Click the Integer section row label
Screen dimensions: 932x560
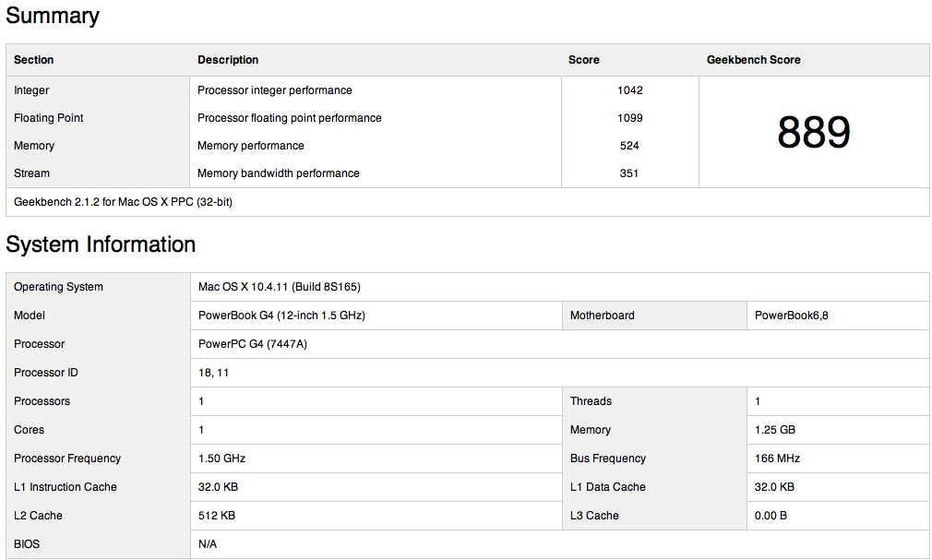click(31, 90)
